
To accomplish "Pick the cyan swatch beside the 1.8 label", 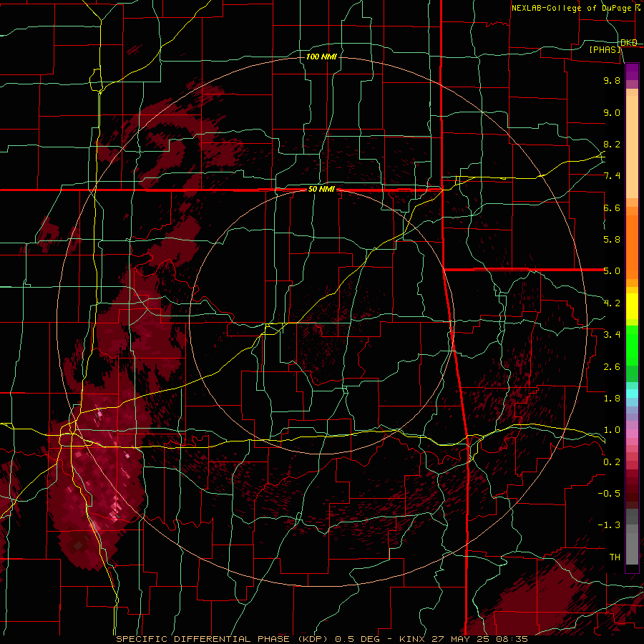I will point(632,394).
